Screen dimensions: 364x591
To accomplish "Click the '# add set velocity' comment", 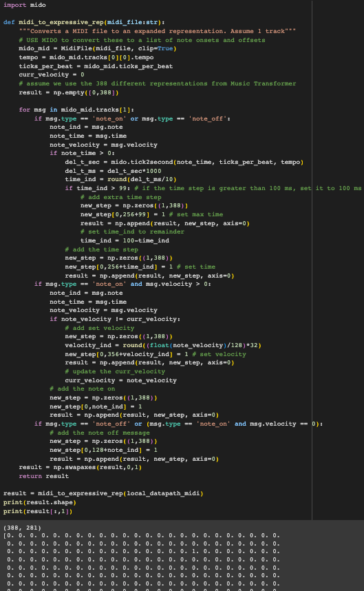I will (x=99, y=328).
